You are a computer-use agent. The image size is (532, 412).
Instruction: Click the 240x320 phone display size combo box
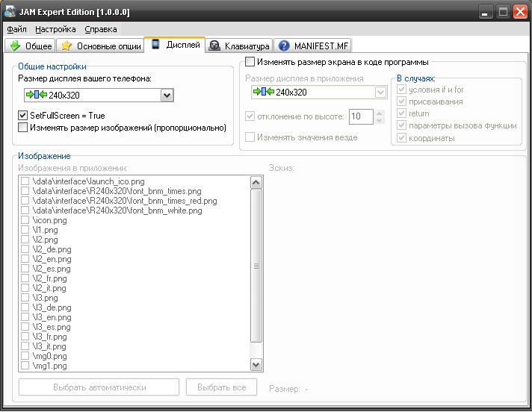point(99,96)
